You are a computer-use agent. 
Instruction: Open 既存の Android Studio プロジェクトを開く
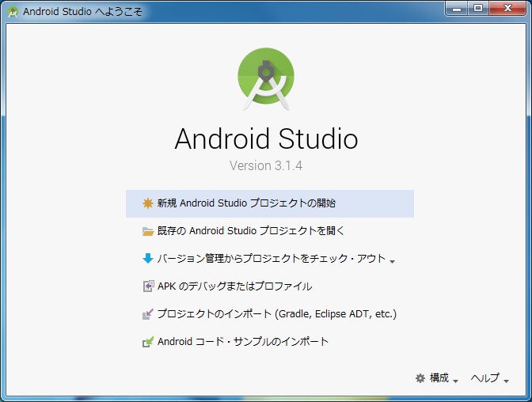pyautogui.click(x=250, y=231)
